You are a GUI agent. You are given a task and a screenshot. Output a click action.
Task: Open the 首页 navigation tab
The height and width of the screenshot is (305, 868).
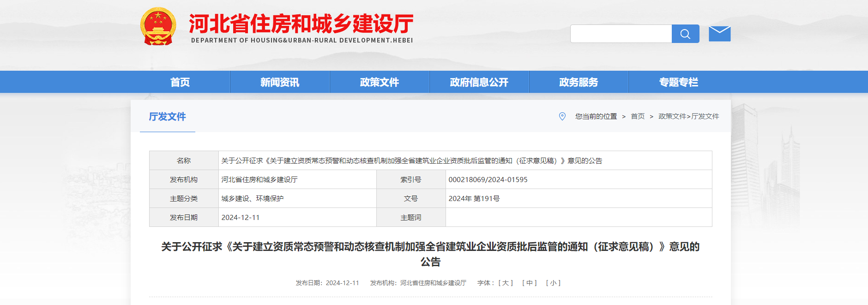pos(180,82)
